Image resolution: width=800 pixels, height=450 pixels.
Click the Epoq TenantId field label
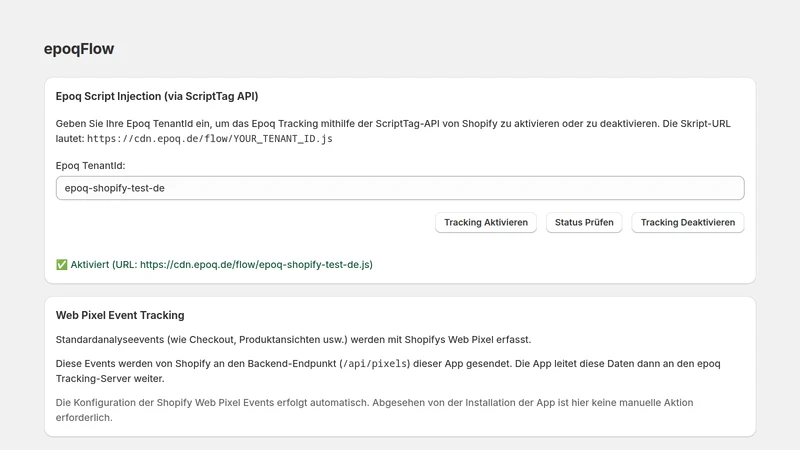pos(90,166)
